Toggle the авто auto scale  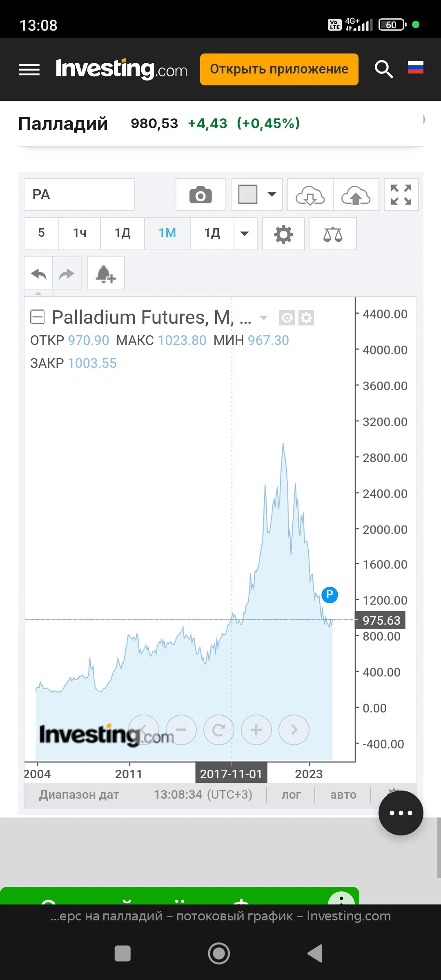coord(343,795)
